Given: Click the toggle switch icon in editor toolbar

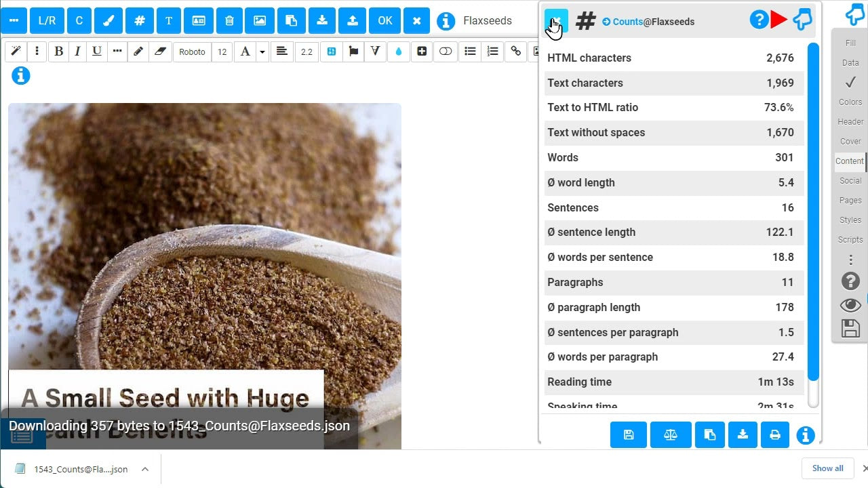Looking at the screenshot, I should 446,52.
